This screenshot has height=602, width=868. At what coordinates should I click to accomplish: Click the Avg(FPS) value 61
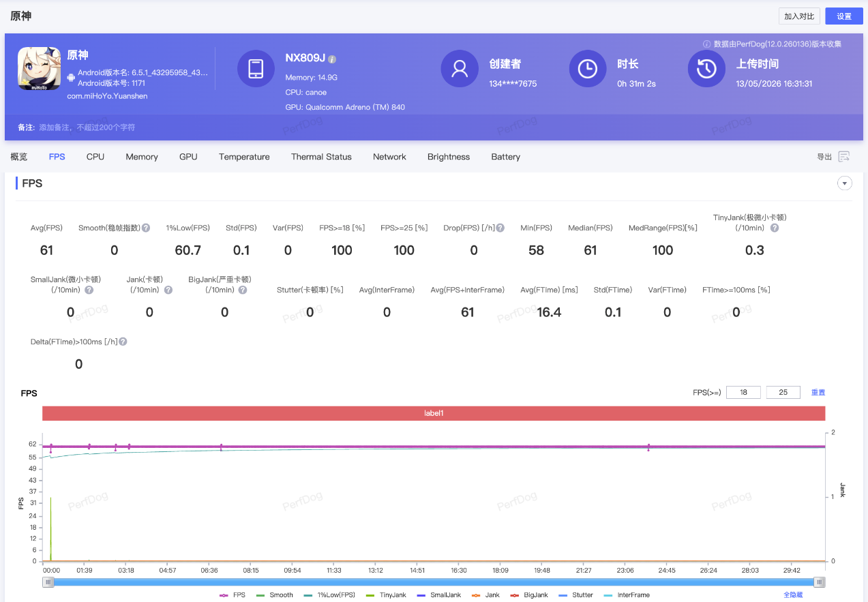[46, 250]
